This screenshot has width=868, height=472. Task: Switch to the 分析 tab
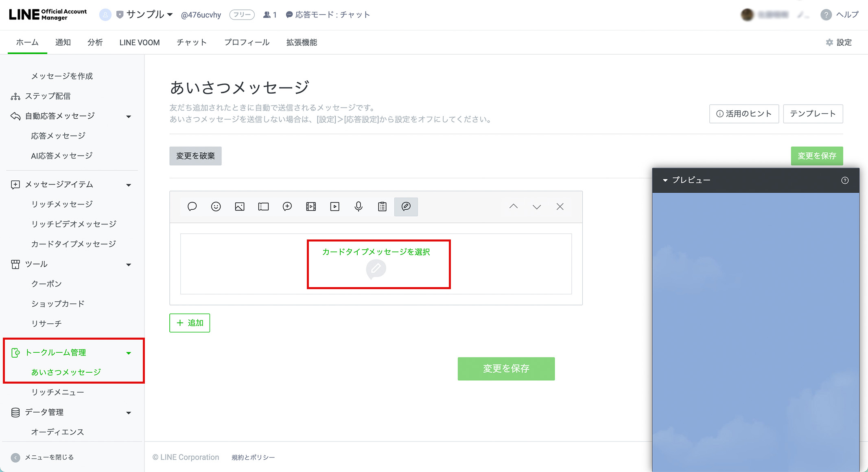[95, 42]
